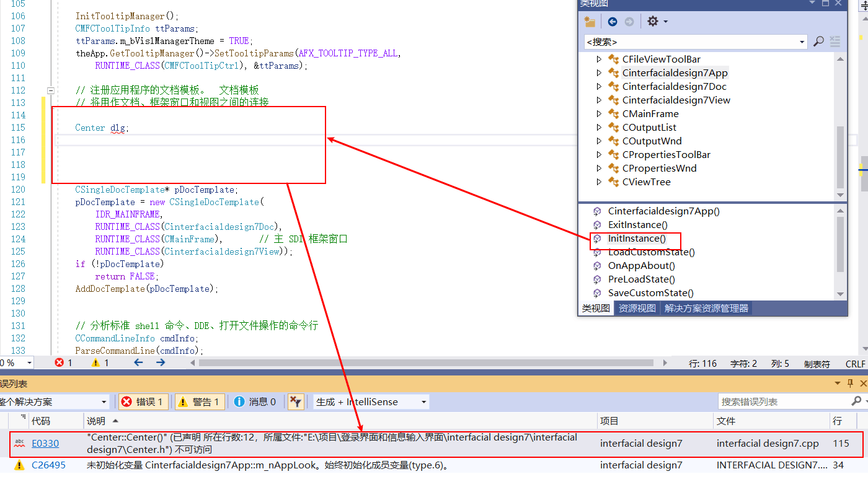Open the settings gear dropdown arrow
Screen dimensions: 868x500
tap(666, 22)
